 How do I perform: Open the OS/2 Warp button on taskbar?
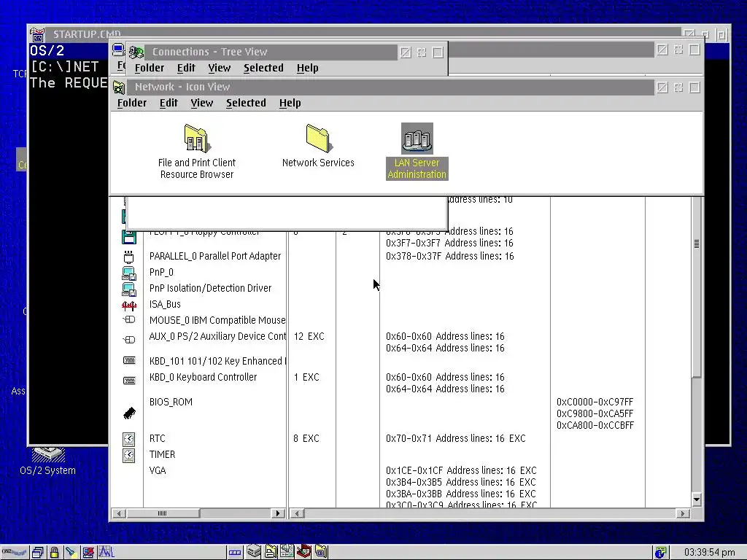tap(15, 552)
